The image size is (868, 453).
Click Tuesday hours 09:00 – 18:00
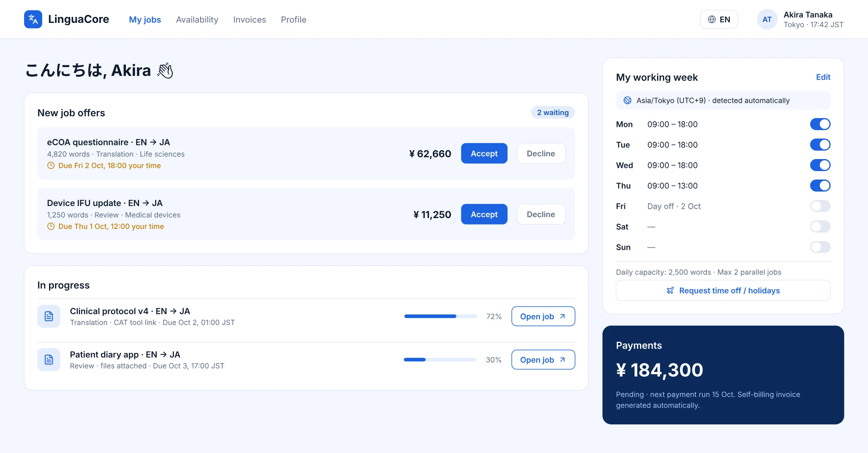tap(672, 145)
